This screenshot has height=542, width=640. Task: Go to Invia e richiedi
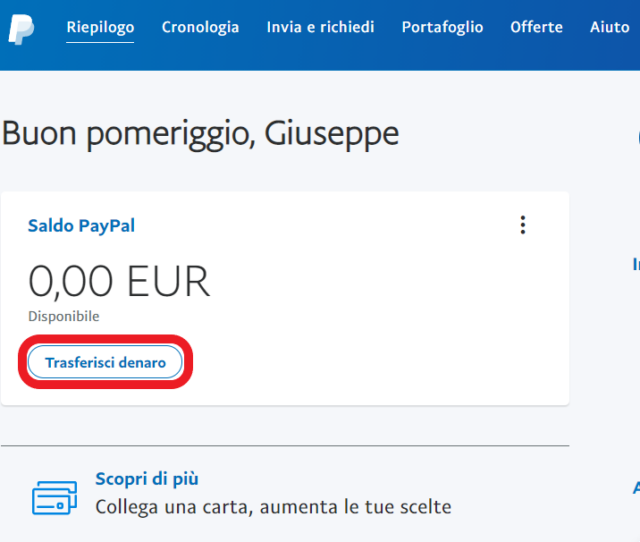tap(320, 27)
